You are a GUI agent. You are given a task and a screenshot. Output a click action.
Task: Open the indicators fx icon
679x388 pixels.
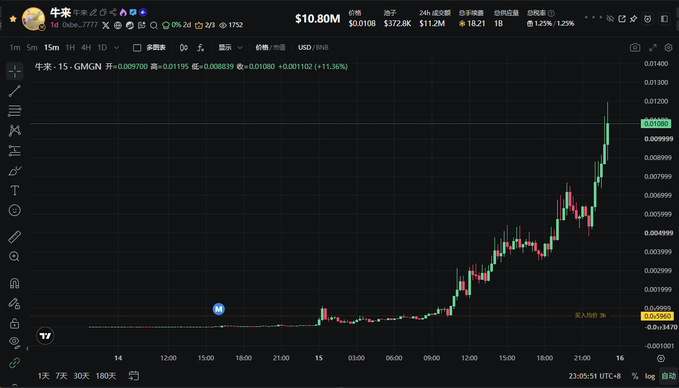pyautogui.click(x=200, y=47)
